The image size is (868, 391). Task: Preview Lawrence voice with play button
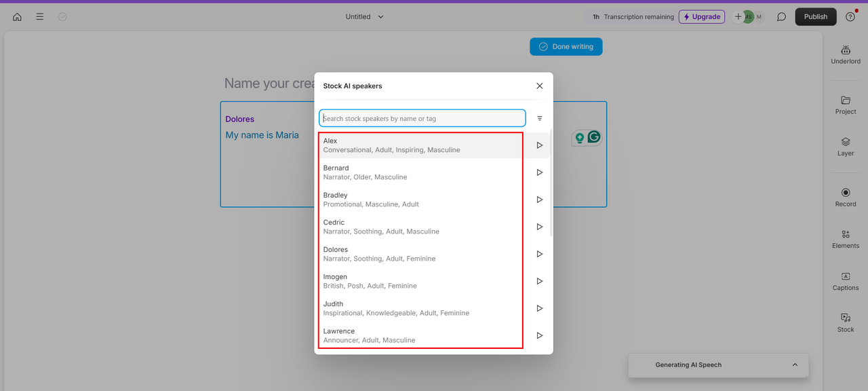click(x=540, y=335)
